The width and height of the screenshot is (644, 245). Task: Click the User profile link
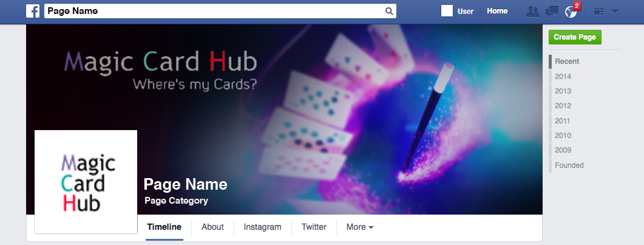(x=466, y=12)
